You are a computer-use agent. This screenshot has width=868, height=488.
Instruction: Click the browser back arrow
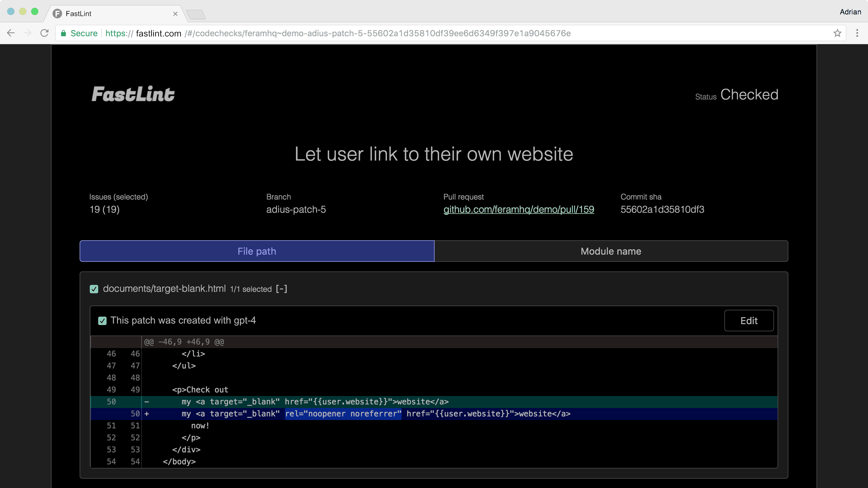tap(11, 33)
